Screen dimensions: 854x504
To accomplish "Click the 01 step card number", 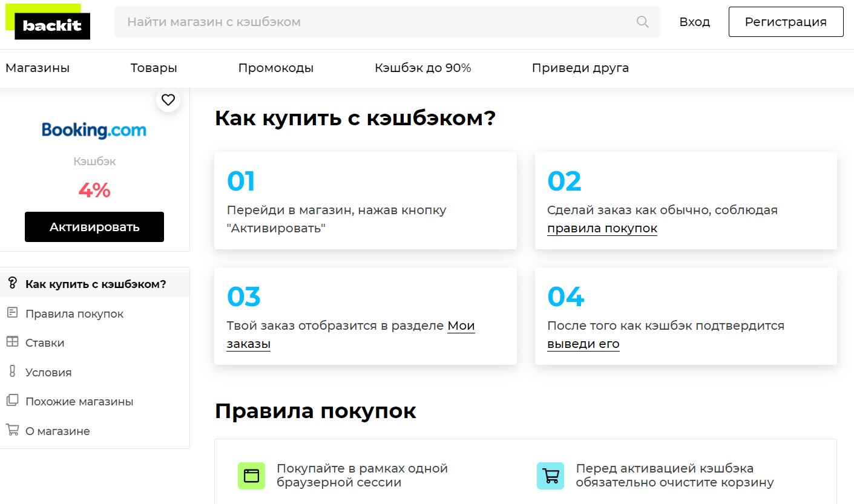I will tap(241, 181).
